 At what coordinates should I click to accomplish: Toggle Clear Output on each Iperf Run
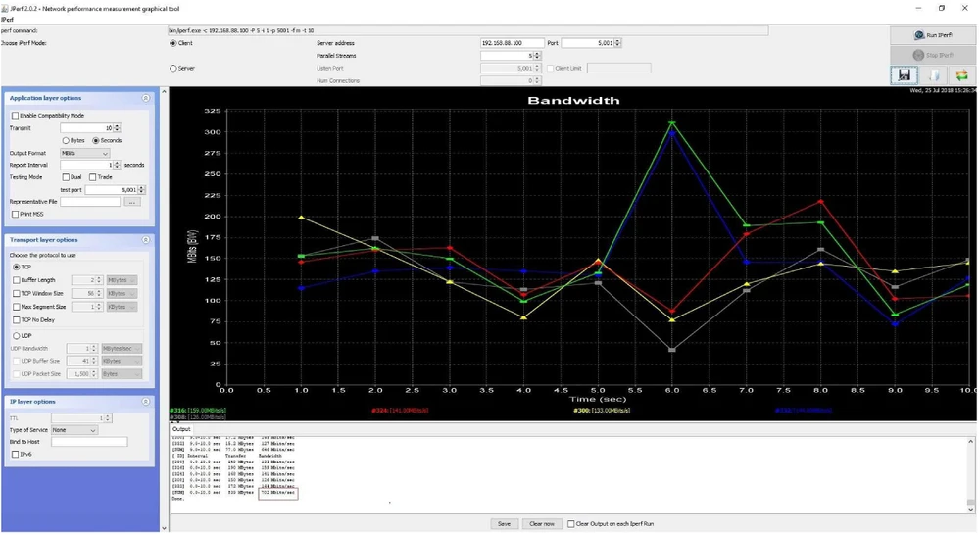pos(571,524)
